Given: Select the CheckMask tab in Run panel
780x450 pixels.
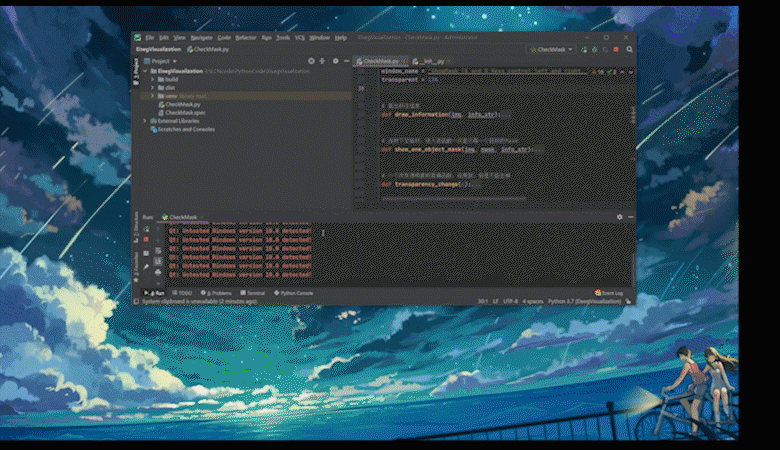Looking at the screenshot, I should tap(183, 217).
